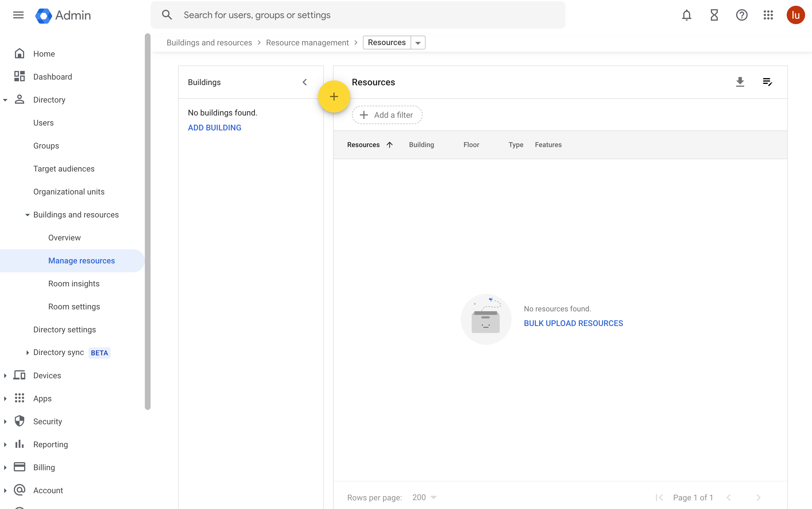Select Room insights in sidebar
Screen dimensions: 812x509
click(74, 284)
